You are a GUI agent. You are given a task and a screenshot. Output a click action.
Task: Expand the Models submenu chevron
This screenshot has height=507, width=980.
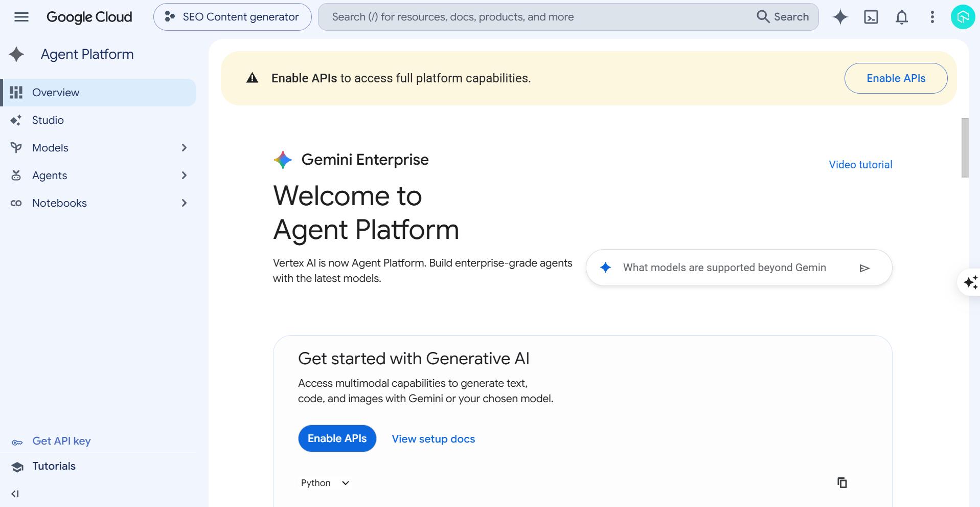pos(184,148)
